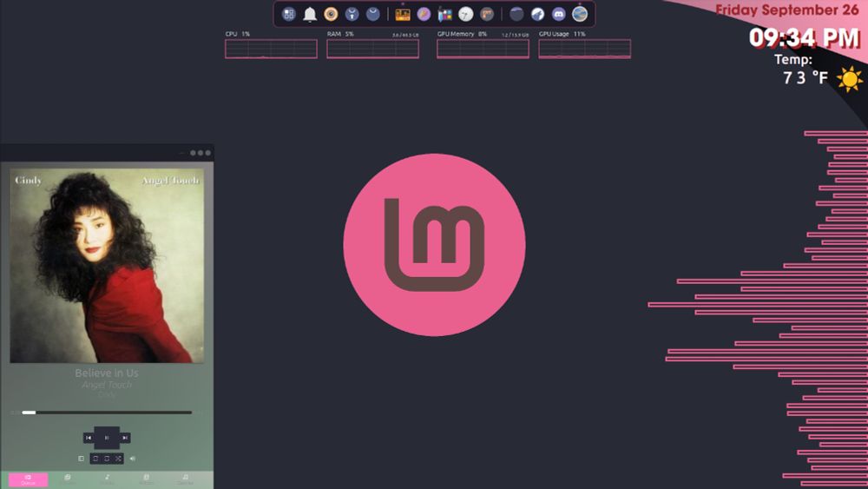Click the blue circle icon with up arrow
The width and height of the screenshot is (868, 489).
point(352,14)
